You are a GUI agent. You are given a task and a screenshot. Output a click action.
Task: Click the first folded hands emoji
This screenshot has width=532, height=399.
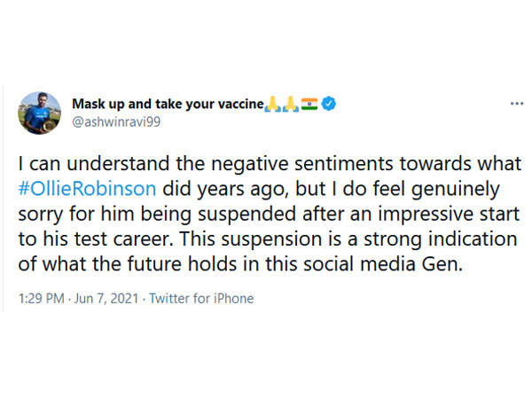click(273, 105)
